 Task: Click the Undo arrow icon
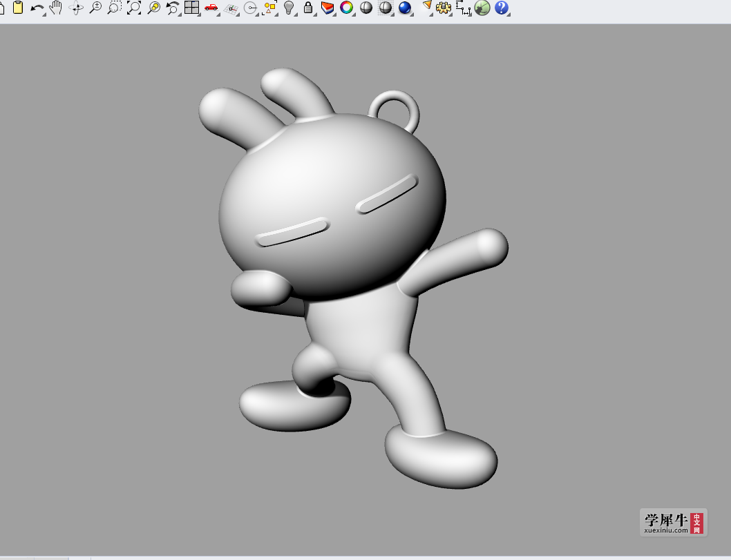pos(37,8)
